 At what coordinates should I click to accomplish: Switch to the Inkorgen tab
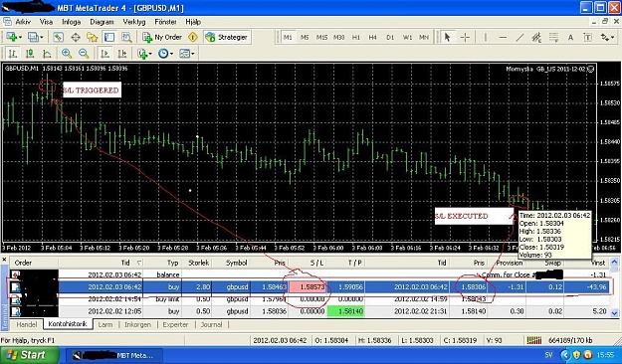[137, 324]
